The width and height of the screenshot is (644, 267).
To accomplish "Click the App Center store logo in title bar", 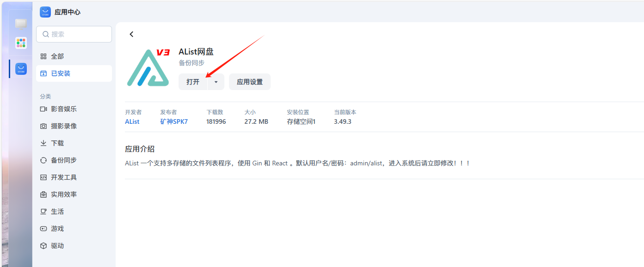I will [x=45, y=12].
